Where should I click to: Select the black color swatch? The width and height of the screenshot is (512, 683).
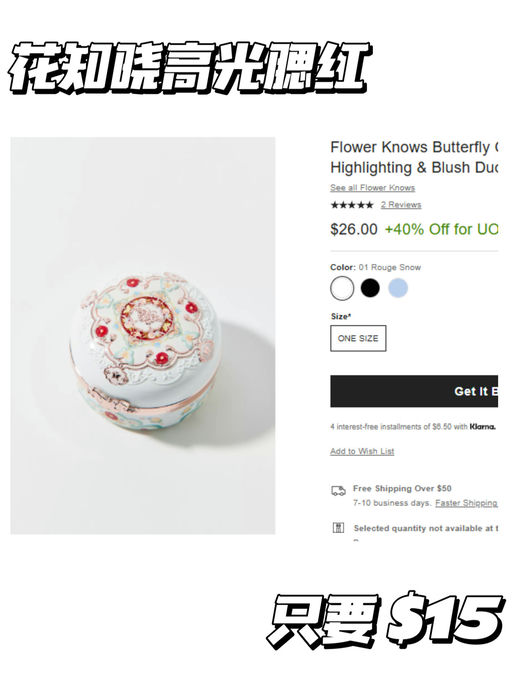click(x=370, y=288)
